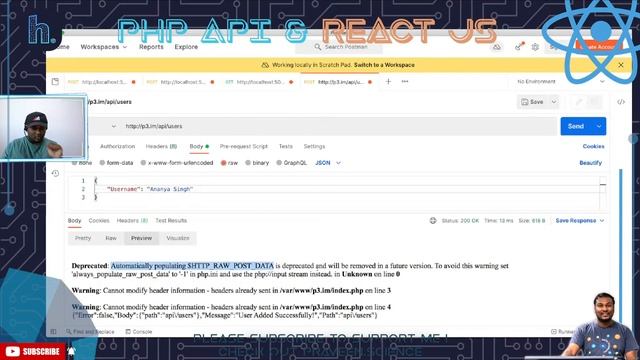Image resolution: width=640 pixels, height=360 pixels.
Task: Open the Authorization request tab
Action: click(117, 146)
